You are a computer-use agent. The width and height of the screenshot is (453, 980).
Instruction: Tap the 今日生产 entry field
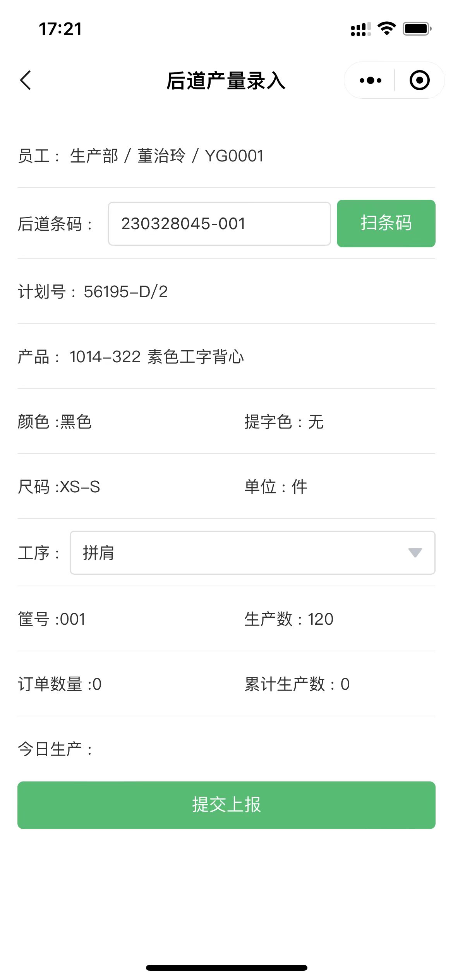click(263, 749)
